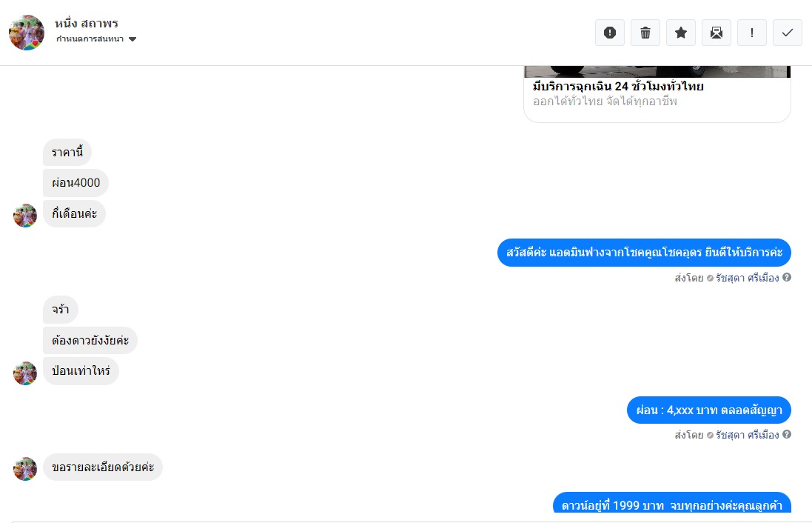The image size is (812, 523).
Task: Select the blue greeting message from admin
Action: [x=644, y=253]
